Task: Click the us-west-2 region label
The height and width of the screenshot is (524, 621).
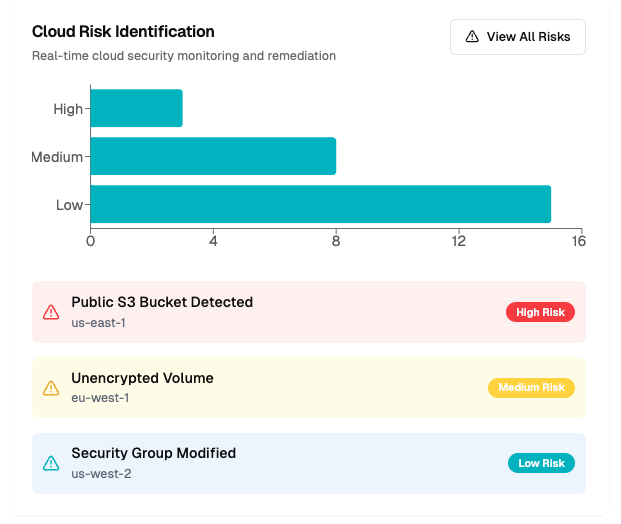Action: coord(101,473)
